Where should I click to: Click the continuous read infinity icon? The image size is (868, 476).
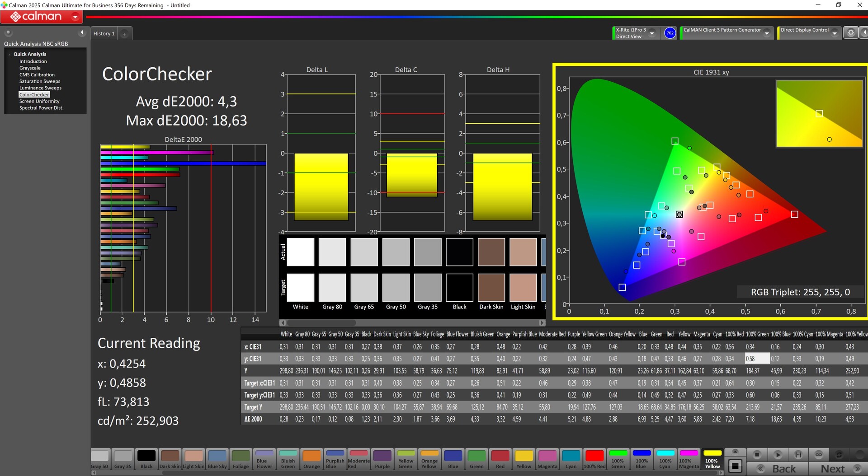pyautogui.click(x=818, y=455)
